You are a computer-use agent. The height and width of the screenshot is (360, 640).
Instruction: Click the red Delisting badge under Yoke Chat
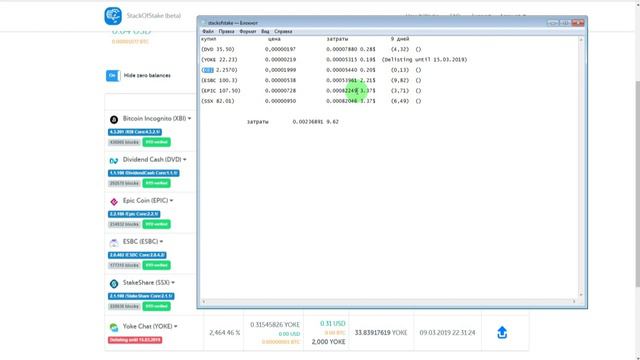pyautogui.click(x=135, y=340)
